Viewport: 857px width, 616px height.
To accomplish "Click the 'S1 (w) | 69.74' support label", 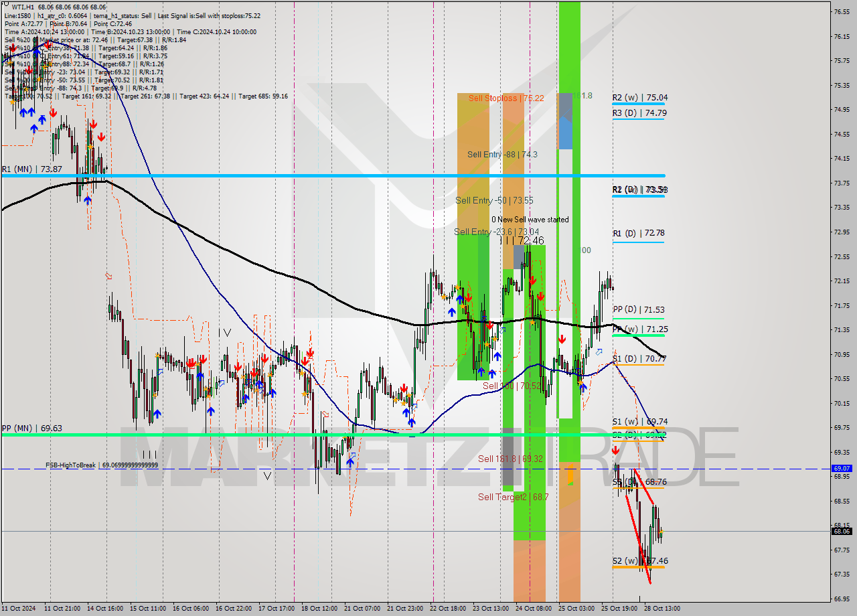I will click(639, 421).
